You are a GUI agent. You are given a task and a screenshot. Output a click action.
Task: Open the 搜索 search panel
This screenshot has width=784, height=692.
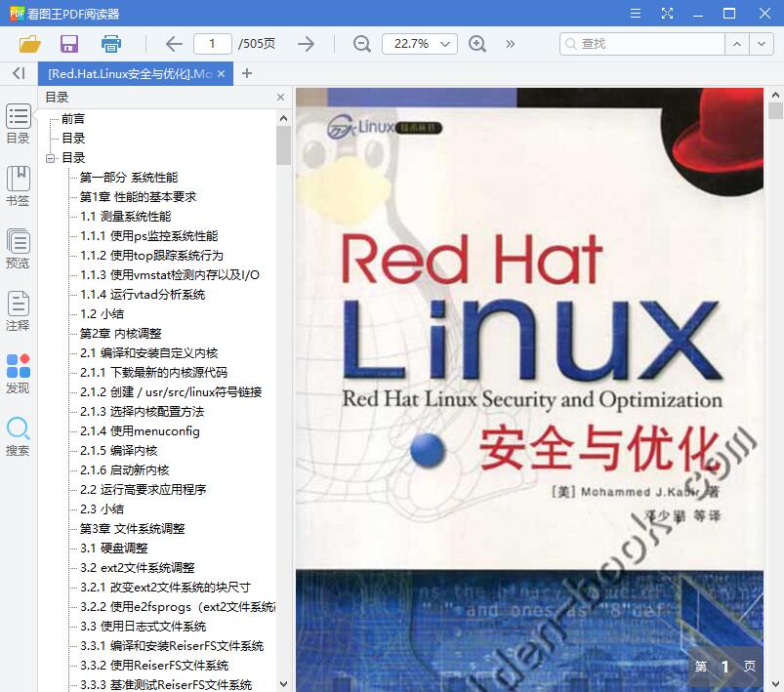tap(18, 436)
